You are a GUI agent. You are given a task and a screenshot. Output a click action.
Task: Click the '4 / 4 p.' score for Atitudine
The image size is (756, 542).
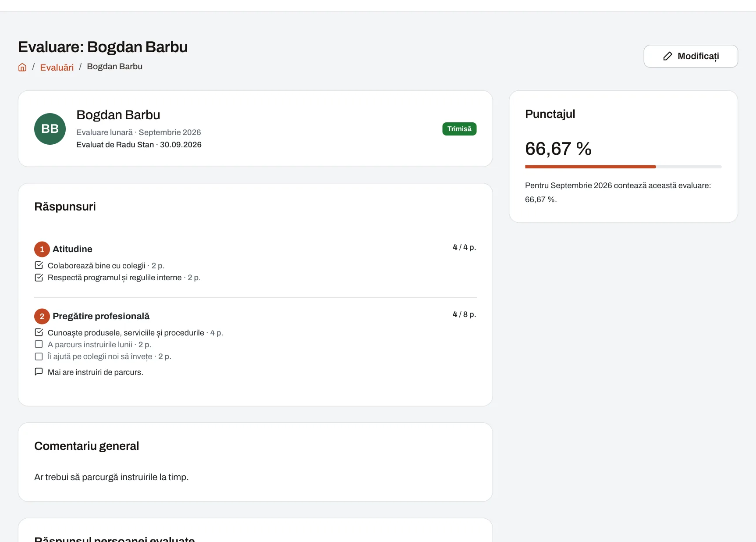point(464,247)
